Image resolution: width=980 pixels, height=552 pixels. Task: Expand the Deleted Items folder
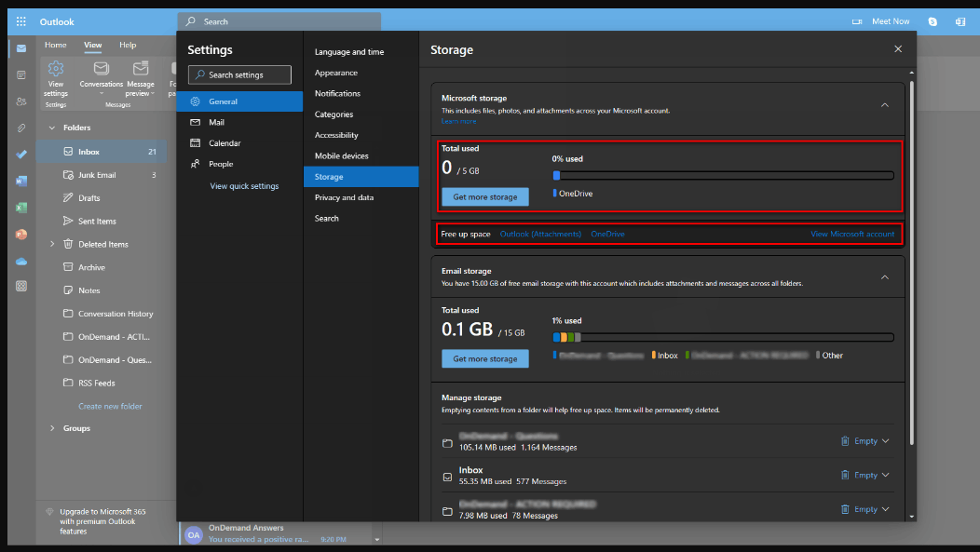52,244
